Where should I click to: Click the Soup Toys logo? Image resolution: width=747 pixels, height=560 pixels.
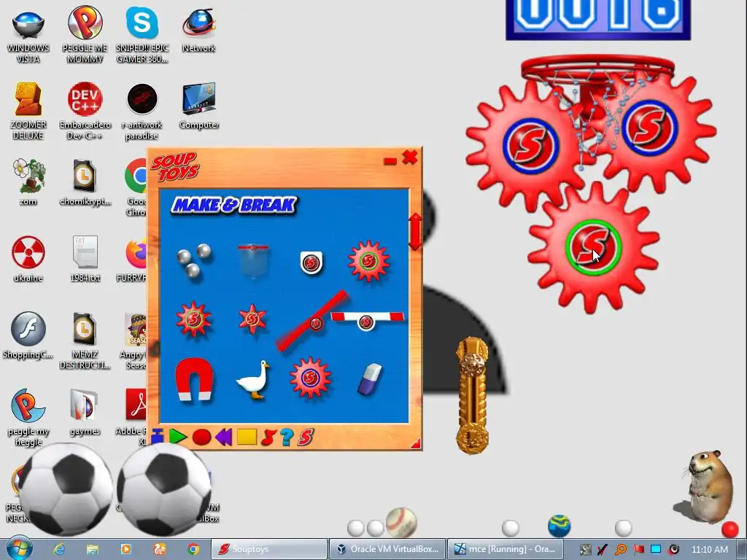(x=175, y=166)
